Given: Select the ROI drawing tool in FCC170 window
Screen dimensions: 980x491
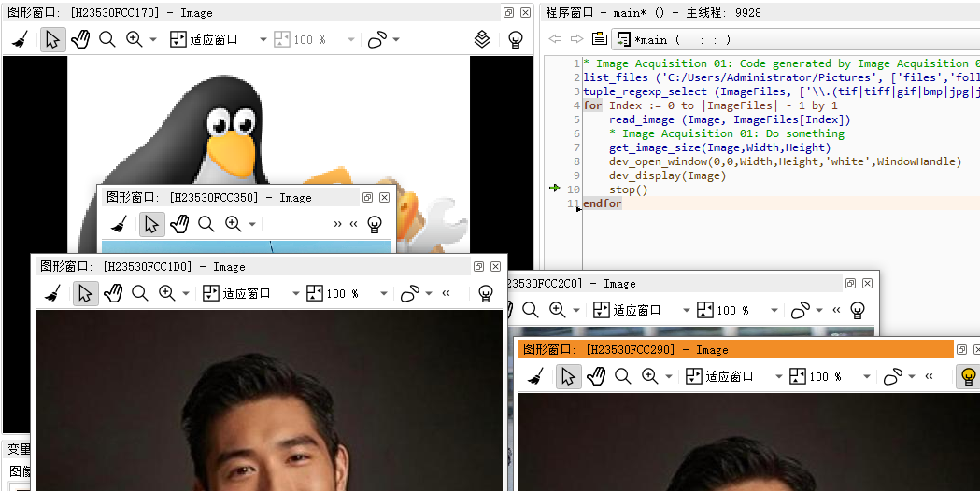Looking at the screenshot, I should pyautogui.click(x=377, y=40).
